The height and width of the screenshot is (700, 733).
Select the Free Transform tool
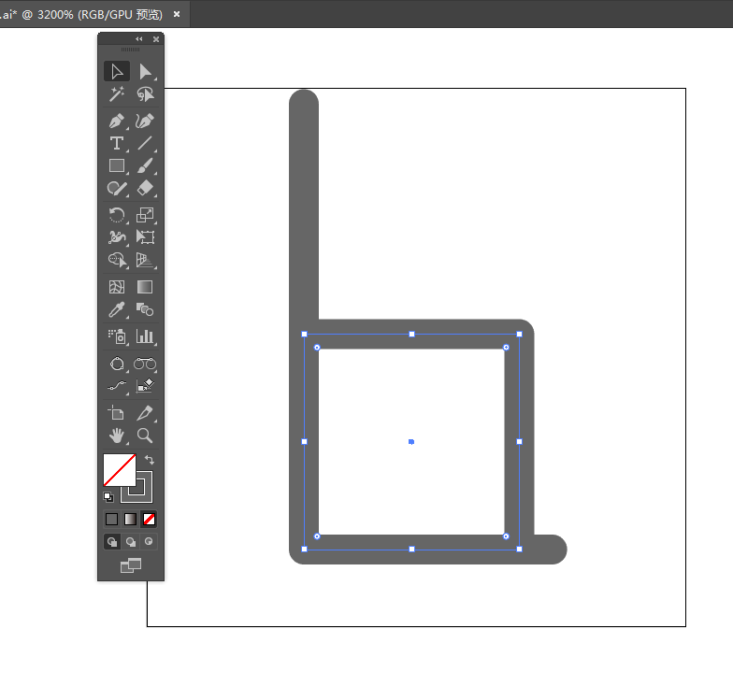145,237
